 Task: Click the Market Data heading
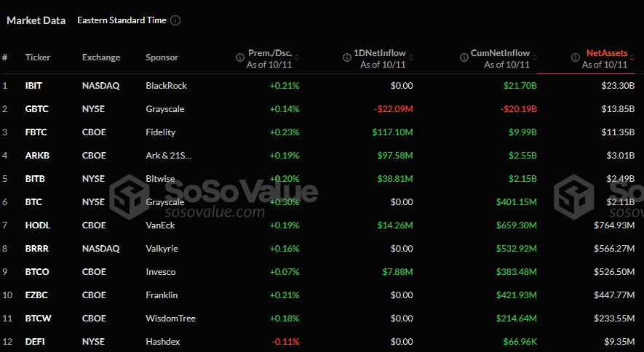tap(36, 20)
